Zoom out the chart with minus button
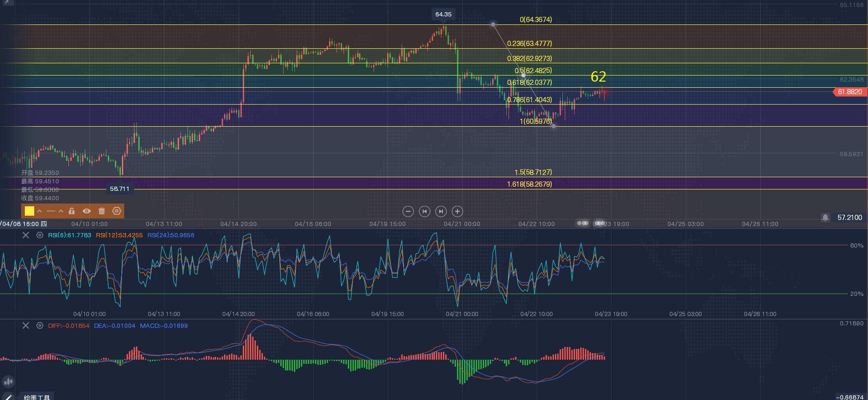This screenshot has height=400, width=868. pyautogui.click(x=408, y=211)
